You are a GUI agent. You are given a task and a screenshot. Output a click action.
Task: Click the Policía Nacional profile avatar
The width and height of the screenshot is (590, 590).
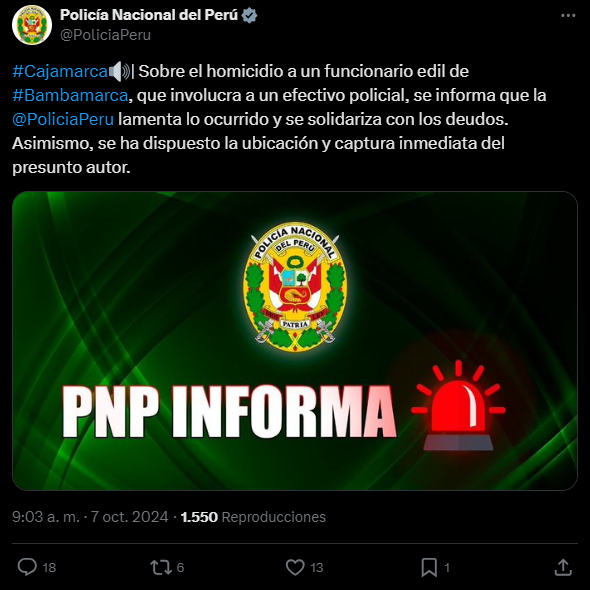(x=32, y=25)
